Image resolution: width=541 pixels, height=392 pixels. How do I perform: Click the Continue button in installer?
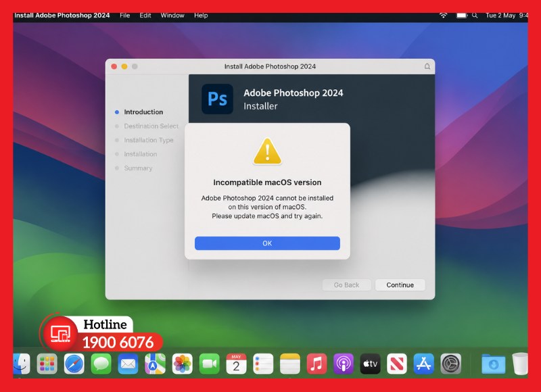click(x=400, y=285)
